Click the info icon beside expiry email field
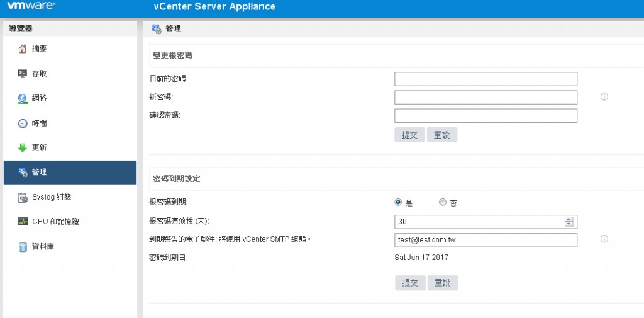Image resolution: width=644 pixels, height=318 pixels. pyautogui.click(x=604, y=239)
